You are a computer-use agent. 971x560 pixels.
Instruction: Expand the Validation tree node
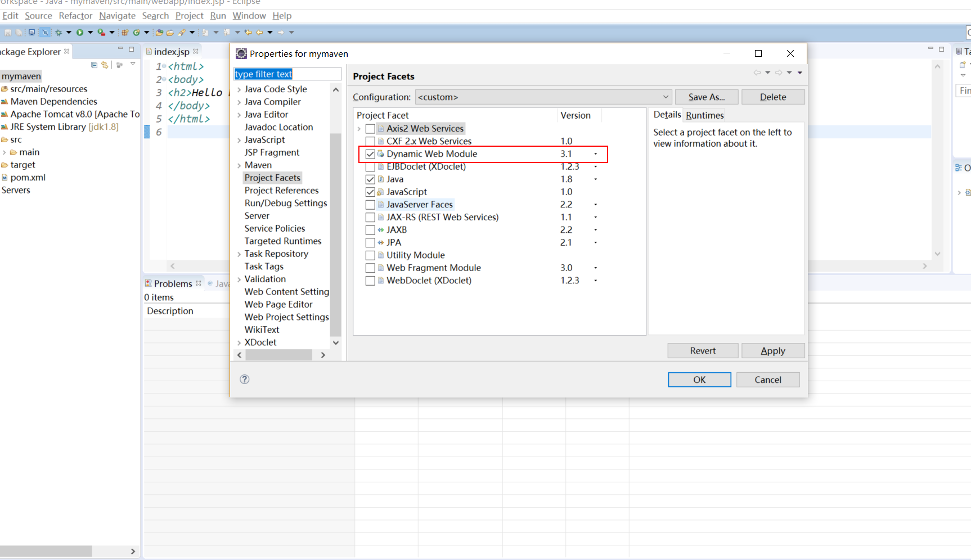click(x=239, y=279)
